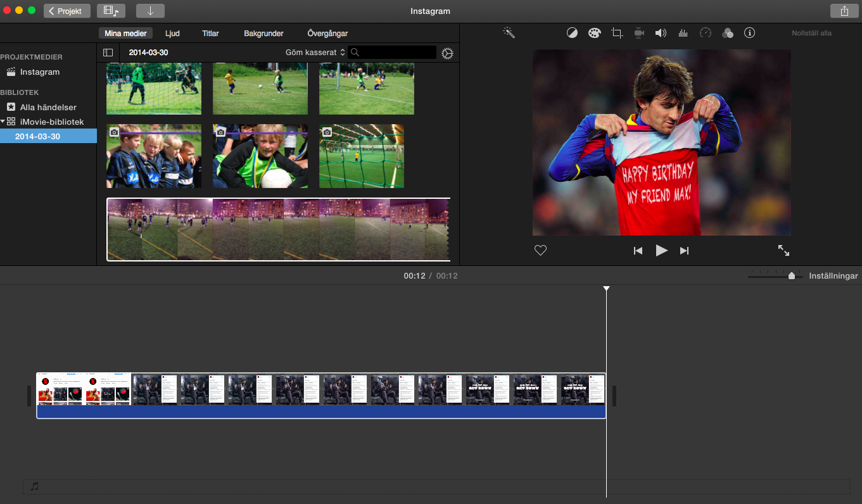
Task: Open the browser settings gear menu
Action: point(447,53)
